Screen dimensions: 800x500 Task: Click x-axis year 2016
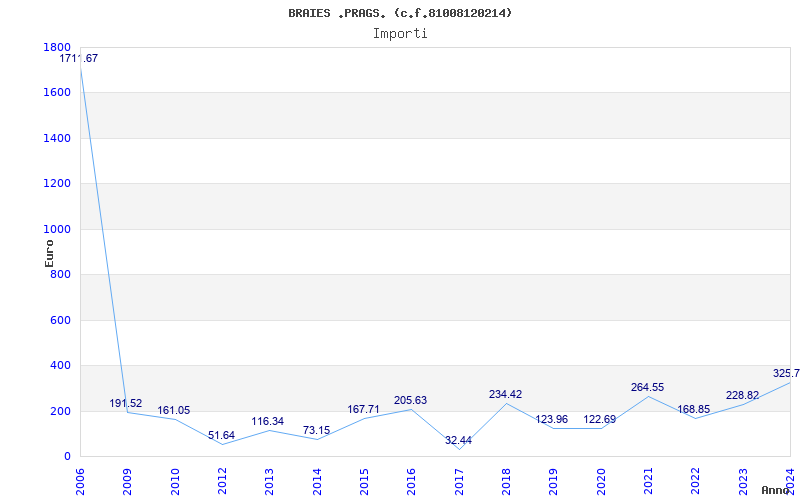(411, 482)
